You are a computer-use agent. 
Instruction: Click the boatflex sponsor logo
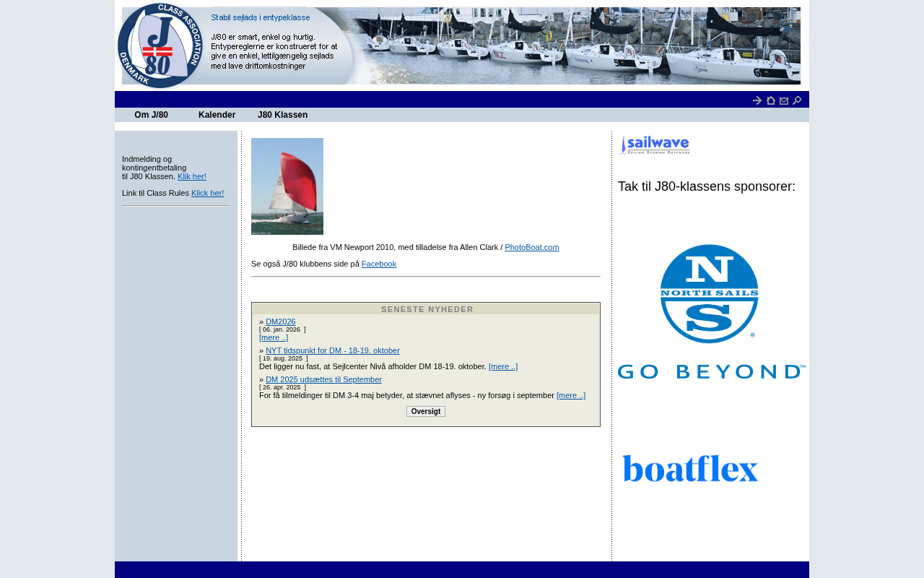click(690, 469)
